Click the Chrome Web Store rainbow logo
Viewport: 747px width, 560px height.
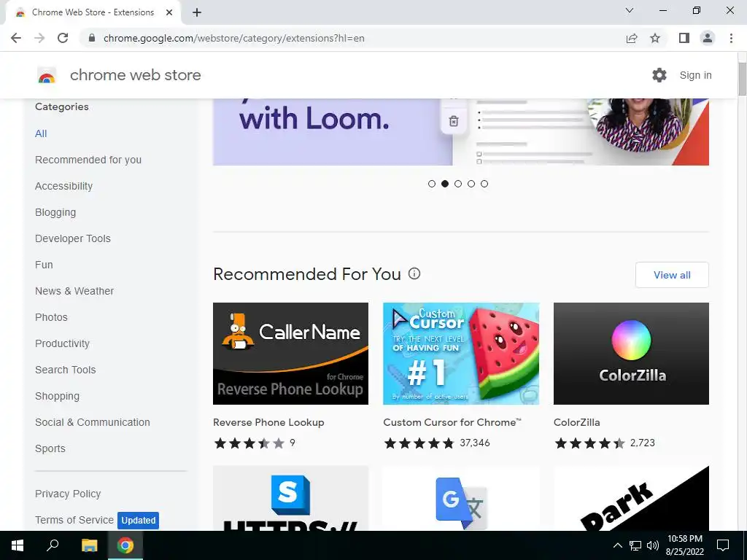click(x=47, y=75)
